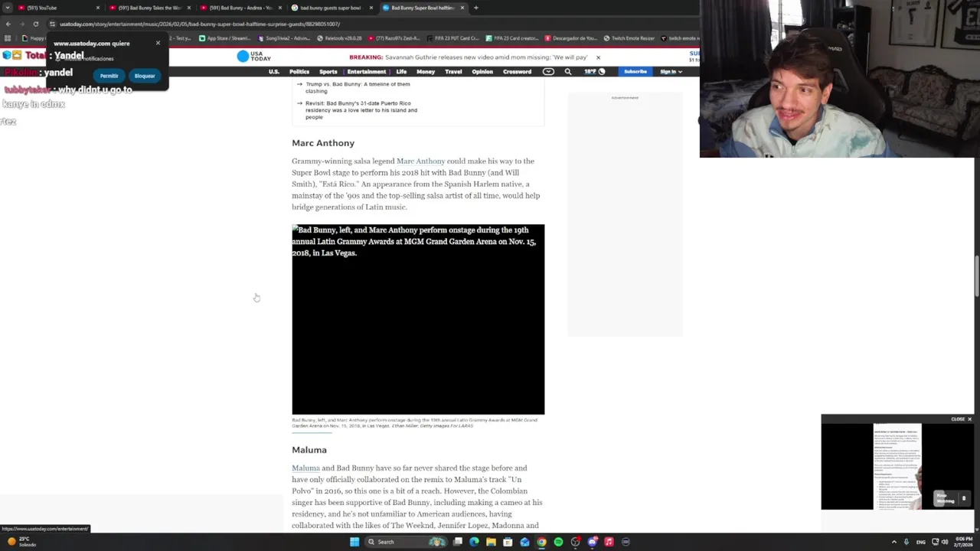Open the Travel section
The height and width of the screenshot is (551, 980).
(x=453, y=72)
